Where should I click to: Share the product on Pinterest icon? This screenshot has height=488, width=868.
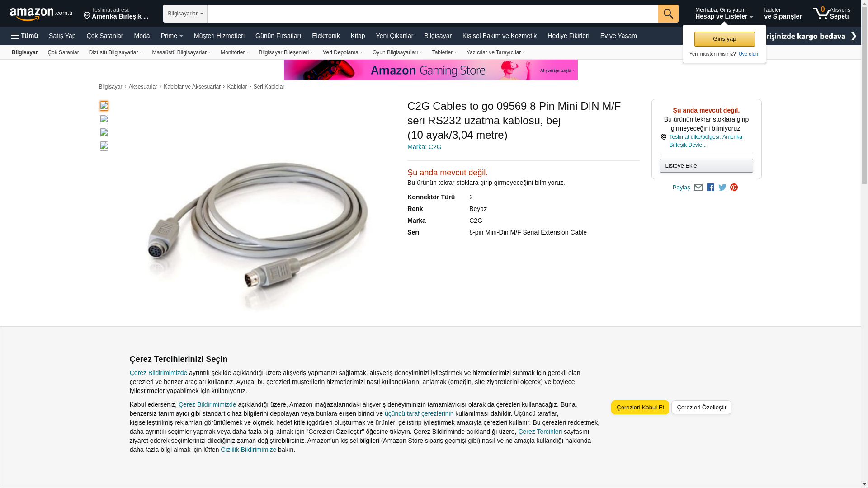(x=734, y=188)
